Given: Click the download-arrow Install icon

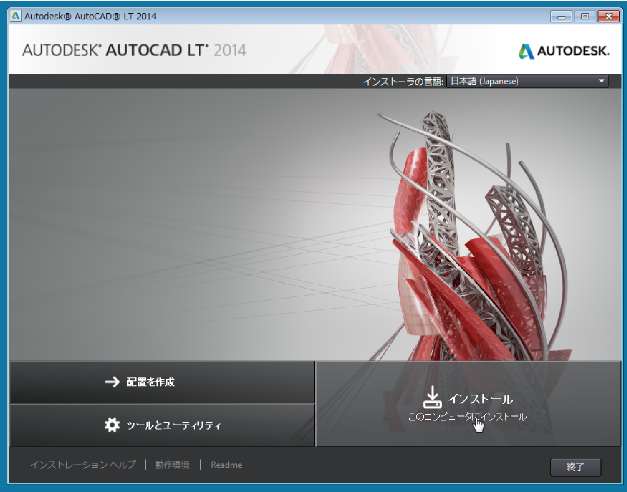Looking at the screenshot, I should click(432, 397).
